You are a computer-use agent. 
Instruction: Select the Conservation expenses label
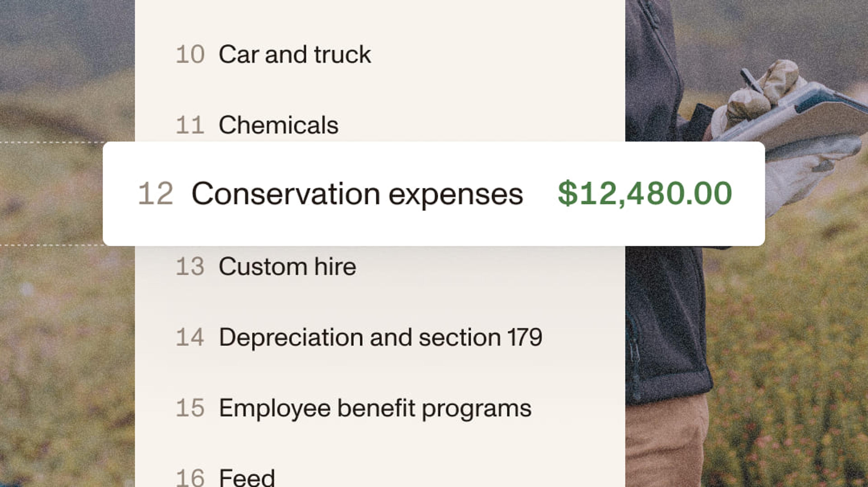point(357,194)
